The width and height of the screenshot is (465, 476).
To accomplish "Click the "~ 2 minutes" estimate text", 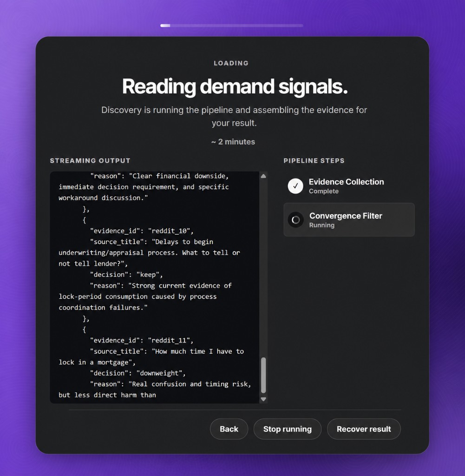I will (233, 142).
